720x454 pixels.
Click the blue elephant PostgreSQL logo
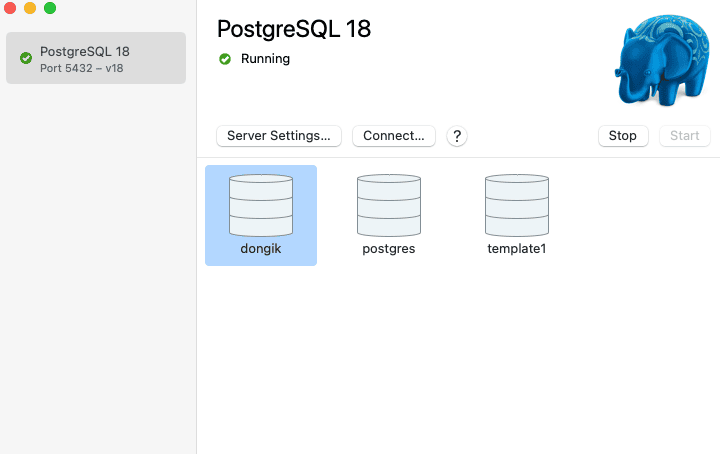tap(662, 60)
